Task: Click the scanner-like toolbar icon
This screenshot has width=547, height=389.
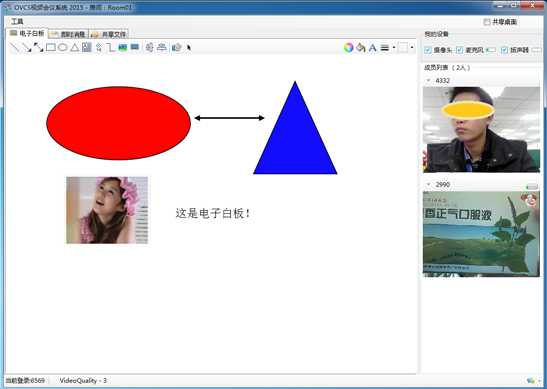Action: pos(162,47)
